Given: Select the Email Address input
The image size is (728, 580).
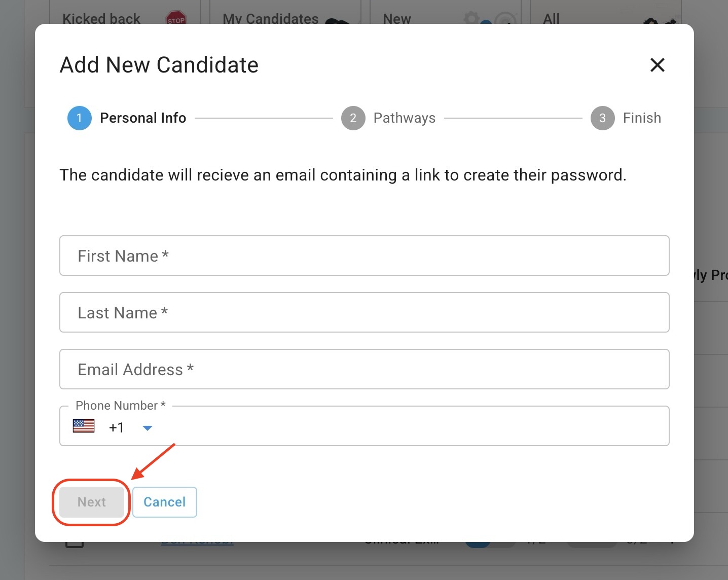Looking at the screenshot, I should (364, 369).
